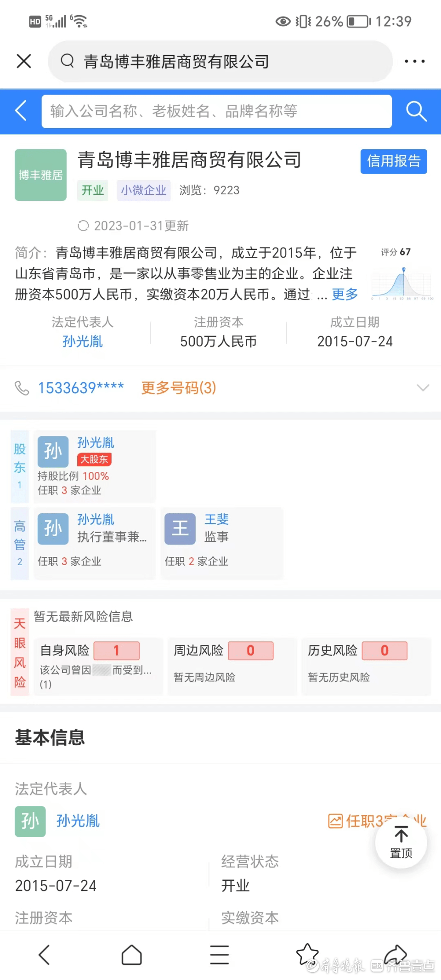Tap the vibrate mode icon in status bar

(303, 22)
